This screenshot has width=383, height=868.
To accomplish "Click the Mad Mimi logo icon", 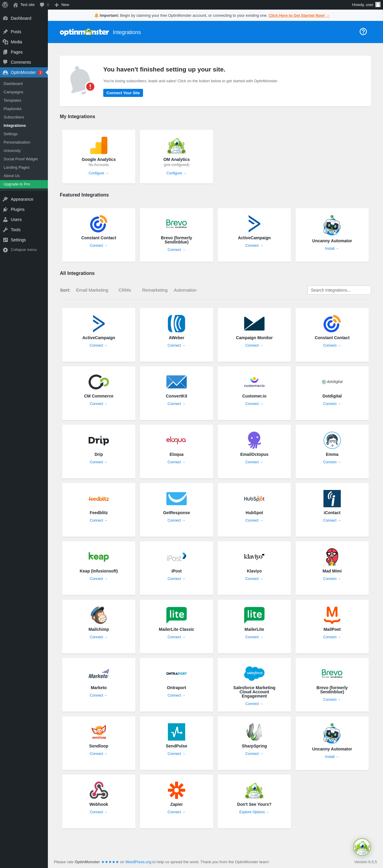I will 332,557.
